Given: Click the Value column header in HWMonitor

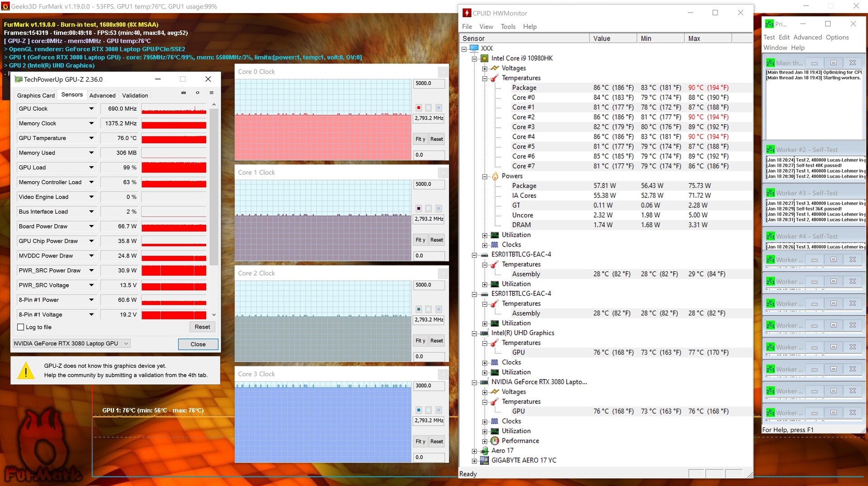Looking at the screenshot, I should click(x=613, y=38).
